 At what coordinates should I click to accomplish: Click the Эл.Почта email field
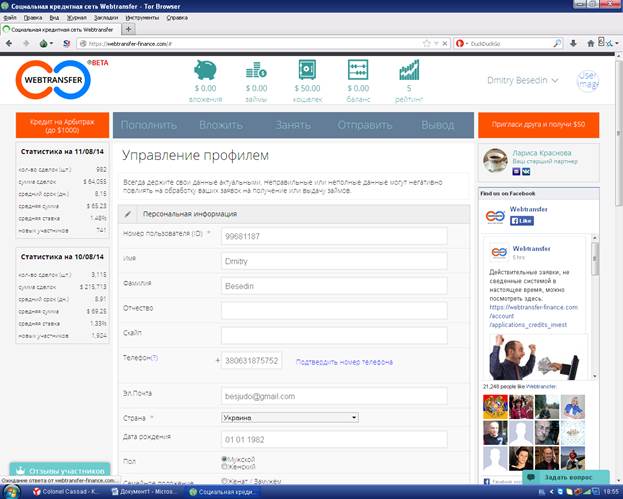click(x=334, y=396)
